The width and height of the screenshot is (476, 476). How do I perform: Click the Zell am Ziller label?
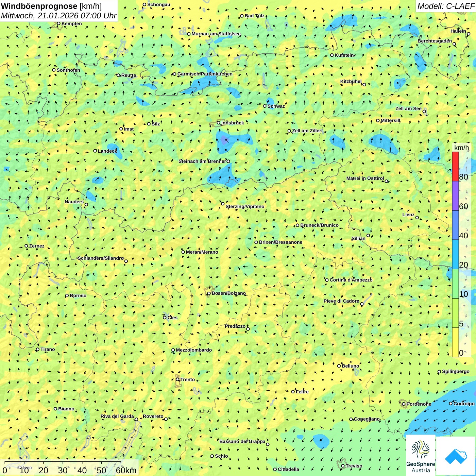[306, 131]
